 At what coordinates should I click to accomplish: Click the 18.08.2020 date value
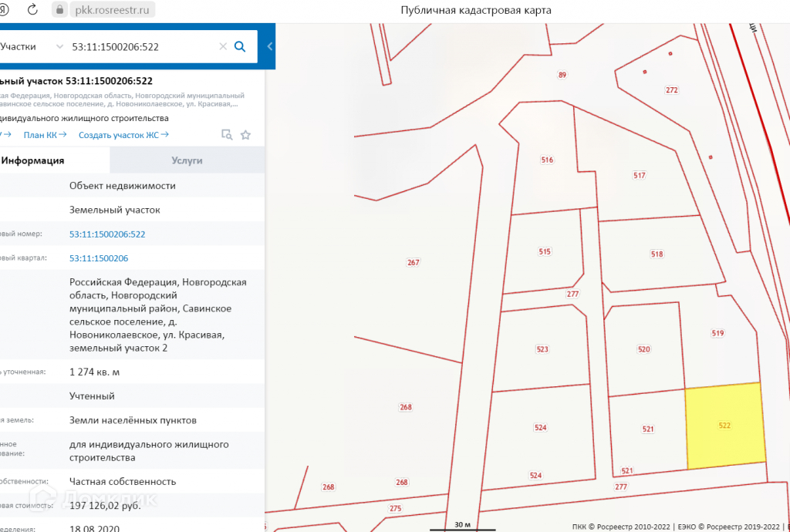[95, 528]
